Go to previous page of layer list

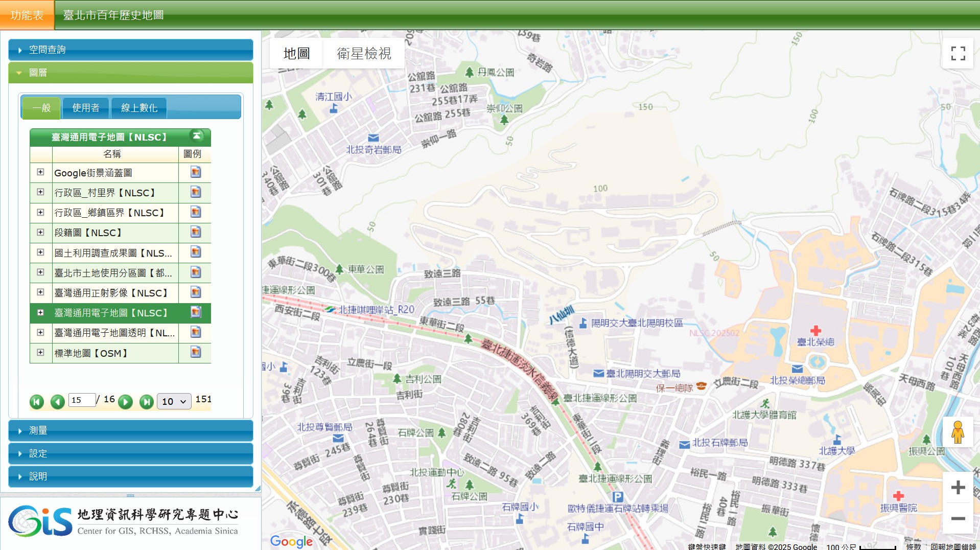[58, 402]
